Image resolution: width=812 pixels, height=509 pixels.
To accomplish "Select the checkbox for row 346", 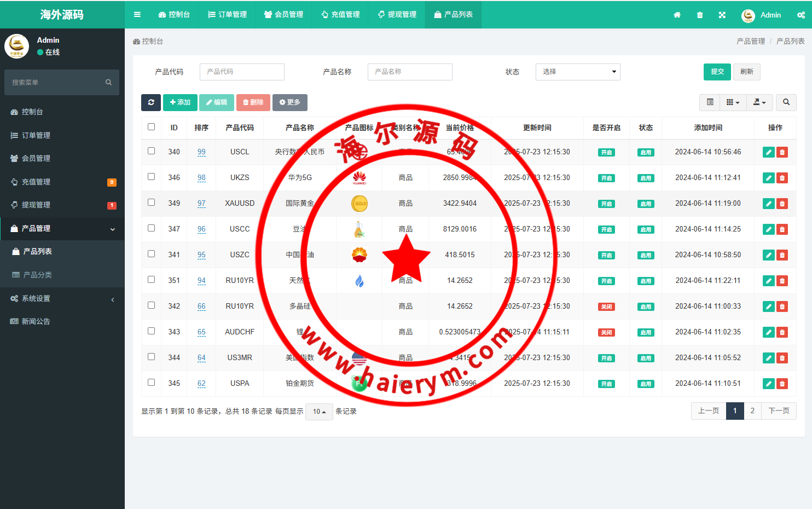I will coord(152,177).
